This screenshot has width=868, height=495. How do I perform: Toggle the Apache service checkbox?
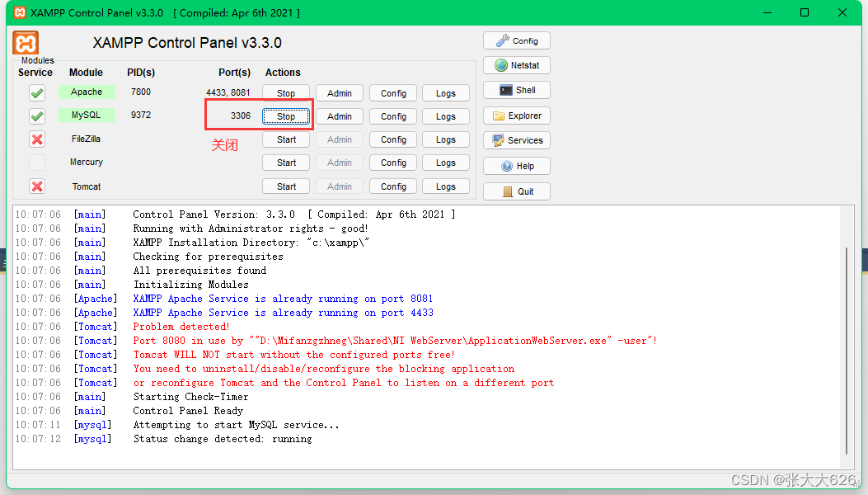click(x=37, y=92)
